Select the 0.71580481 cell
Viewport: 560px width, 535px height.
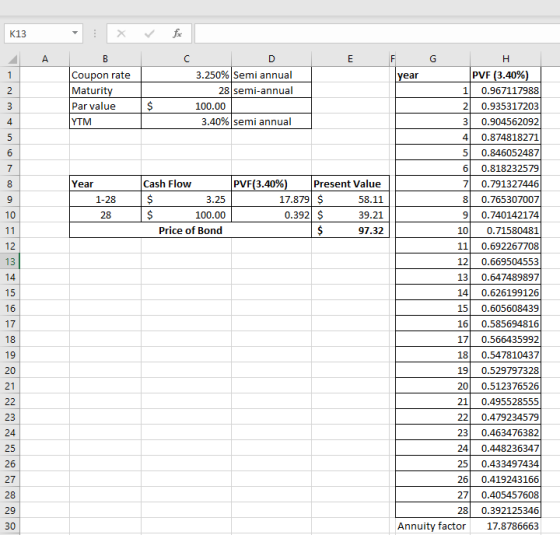pos(506,230)
